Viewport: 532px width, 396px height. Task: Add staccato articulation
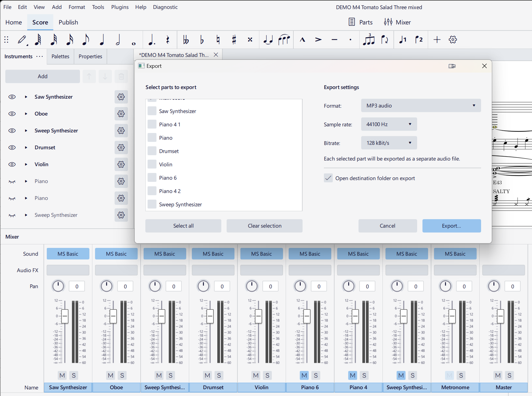(351, 40)
